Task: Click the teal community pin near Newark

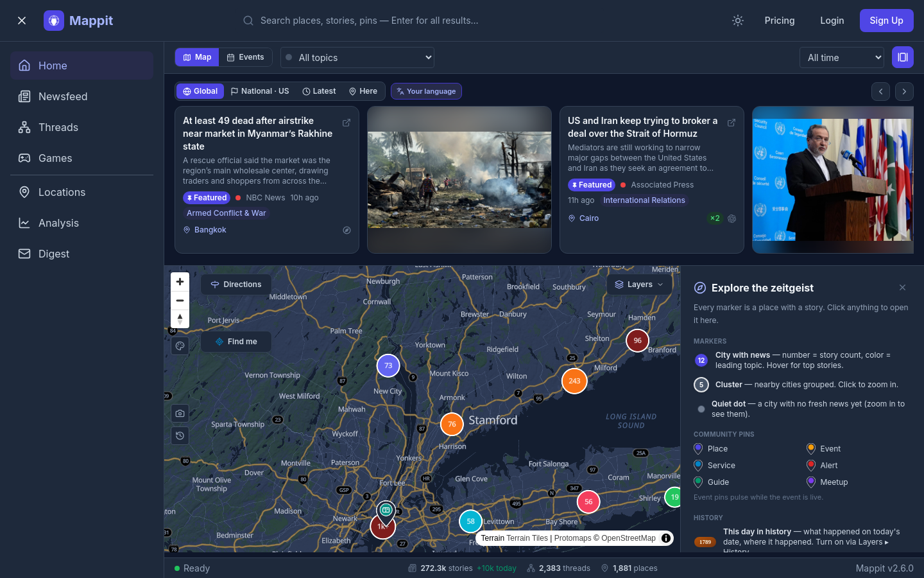Action: [x=386, y=511]
